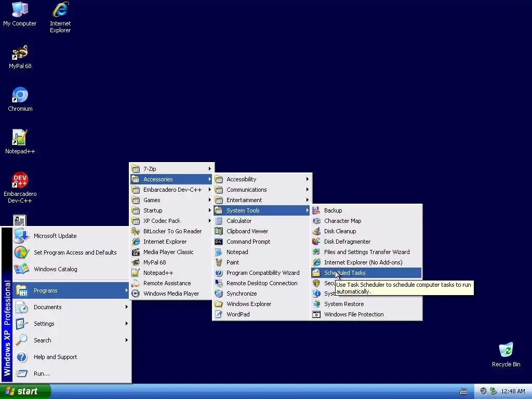Launch Internet Explorer (No Add-ons)

click(366, 262)
